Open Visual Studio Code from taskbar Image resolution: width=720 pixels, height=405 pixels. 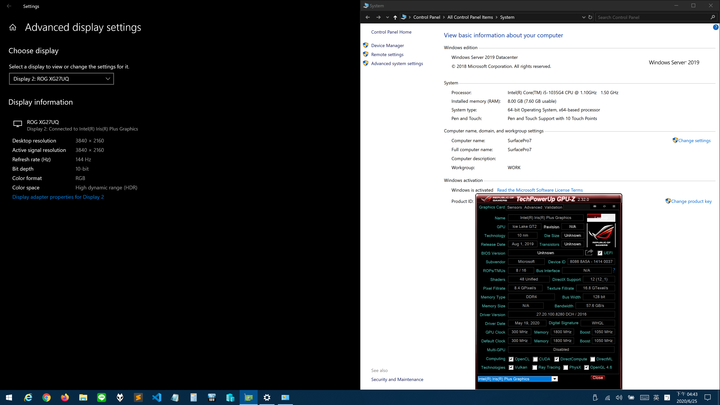point(157,397)
